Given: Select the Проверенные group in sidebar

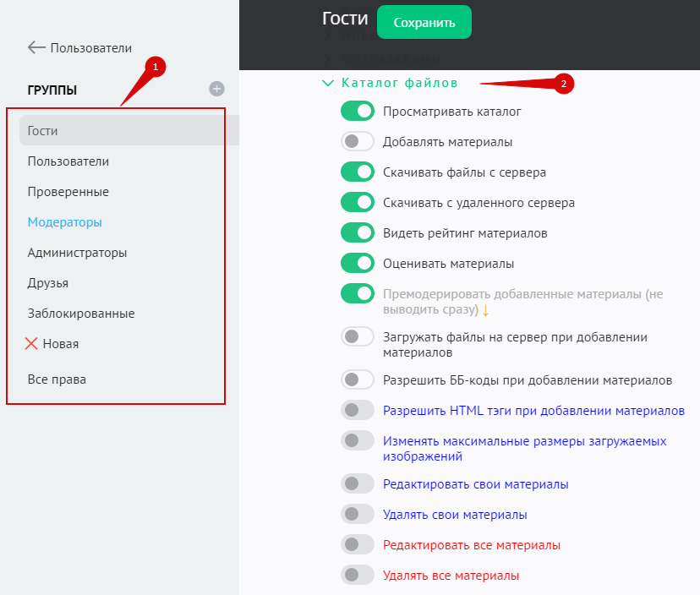Looking at the screenshot, I should [x=68, y=192].
